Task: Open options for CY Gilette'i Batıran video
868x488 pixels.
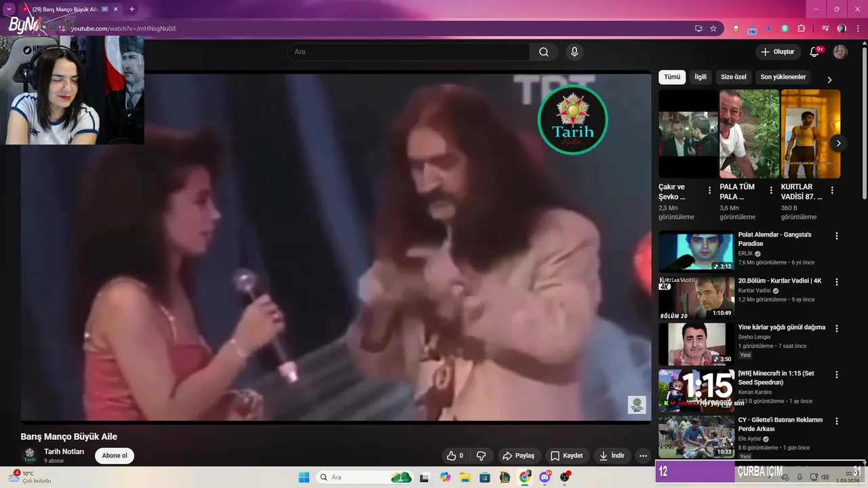Action: 837,421
